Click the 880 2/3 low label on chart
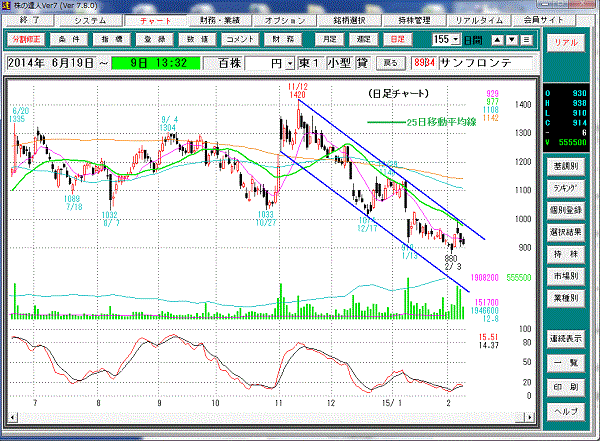Image resolution: width=600 pixels, height=442 pixels. [452, 263]
